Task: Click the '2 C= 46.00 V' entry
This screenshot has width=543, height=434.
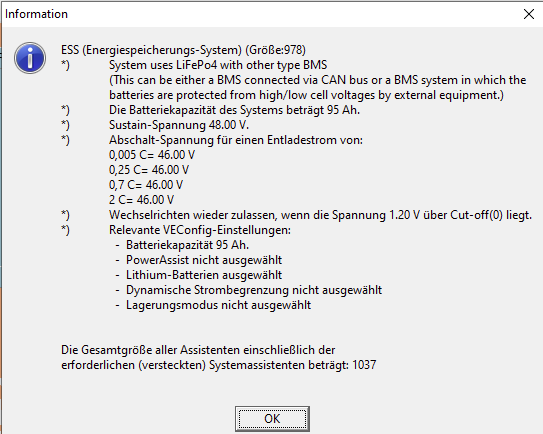Action: pyautogui.click(x=141, y=200)
